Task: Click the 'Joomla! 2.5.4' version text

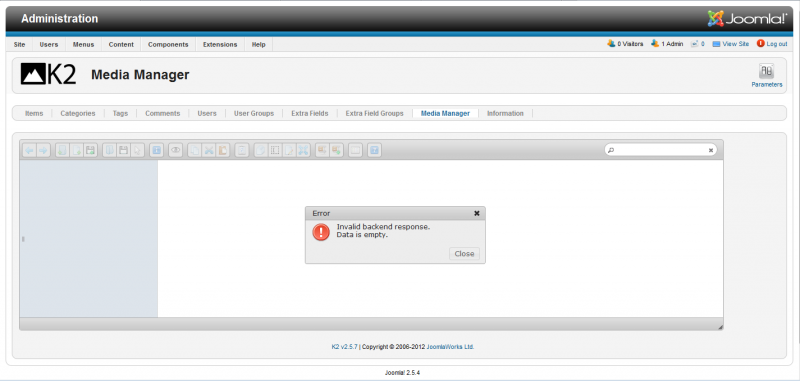Action: [x=402, y=373]
